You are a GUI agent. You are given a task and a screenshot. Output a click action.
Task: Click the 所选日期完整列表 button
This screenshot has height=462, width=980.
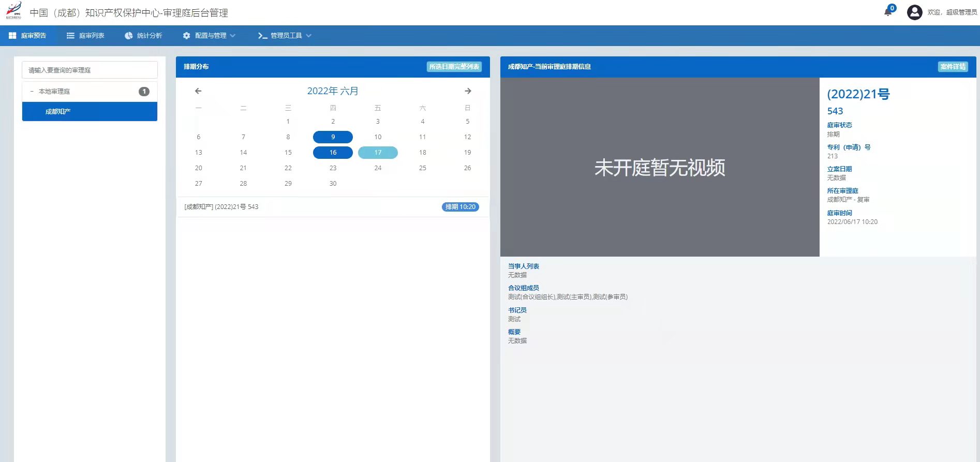pyautogui.click(x=454, y=67)
